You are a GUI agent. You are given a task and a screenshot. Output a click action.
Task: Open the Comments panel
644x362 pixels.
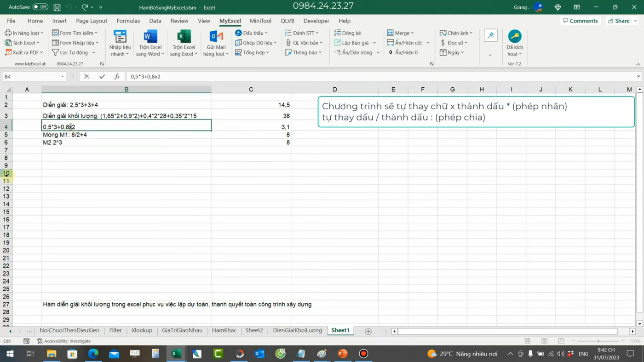pyautogui.click(x=580, y=21)
